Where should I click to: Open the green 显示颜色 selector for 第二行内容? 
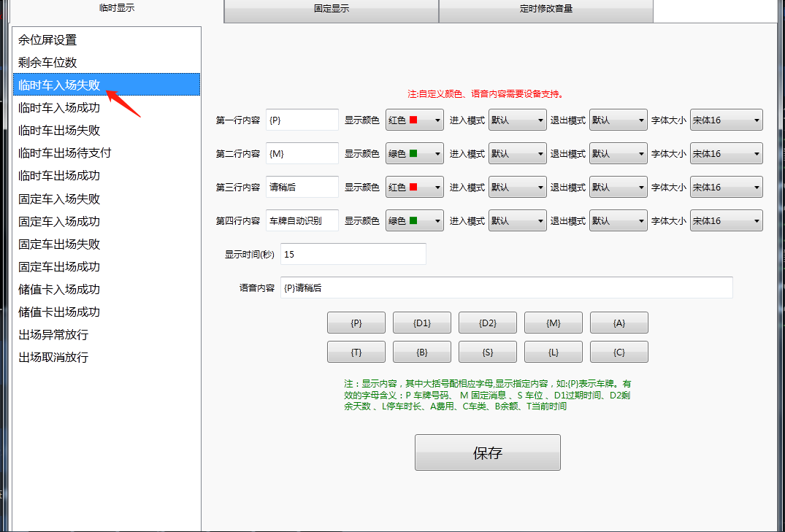point(415,154)
